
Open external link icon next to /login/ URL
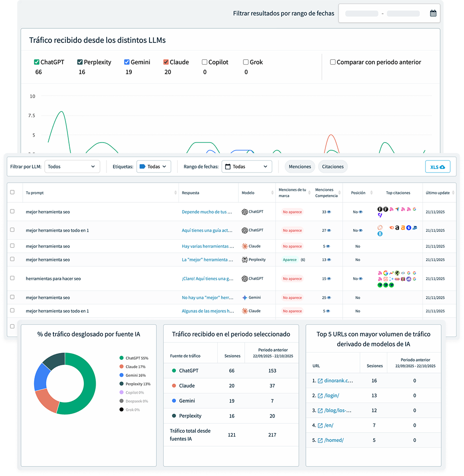click(x=320, y=395)
